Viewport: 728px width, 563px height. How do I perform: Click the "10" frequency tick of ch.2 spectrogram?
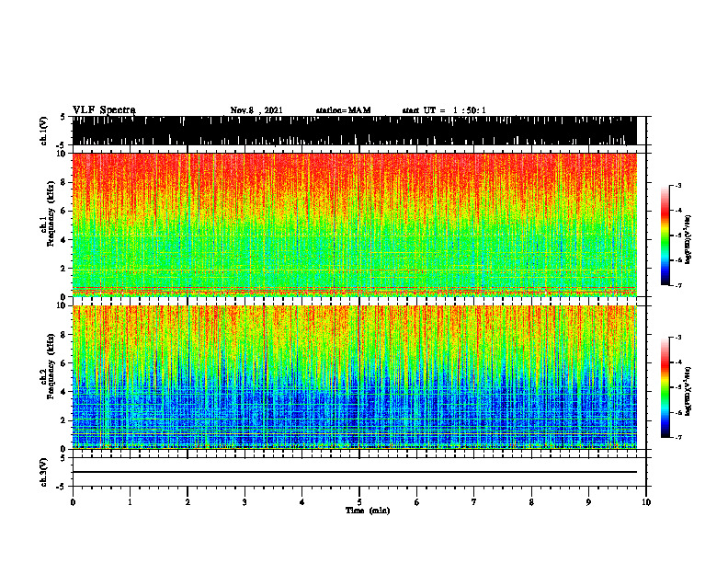(x=63, y=305)
